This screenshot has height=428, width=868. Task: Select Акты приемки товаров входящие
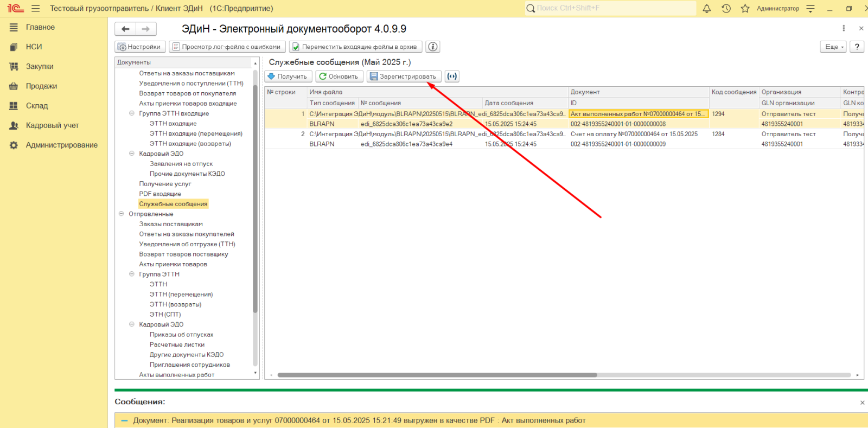(188, 104)
